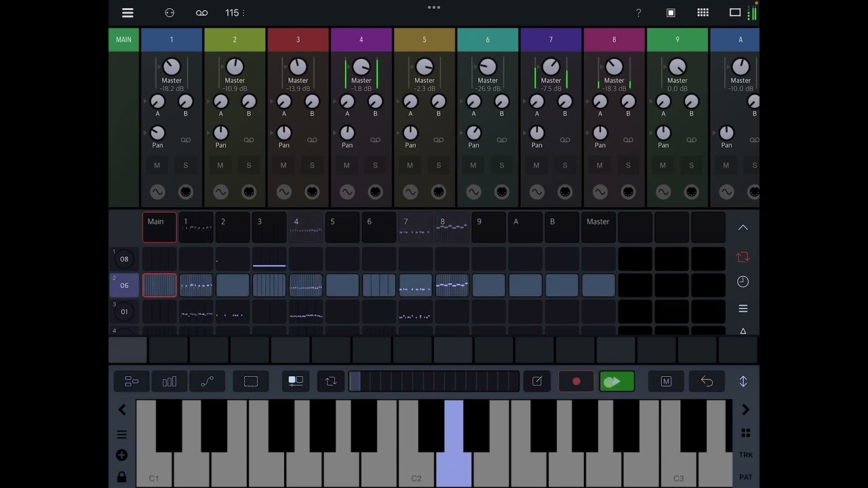Toggle the red loop icon right of the grid
This screenshot has height=488, width=868.
pyautogui.click(x=743, y=257)
